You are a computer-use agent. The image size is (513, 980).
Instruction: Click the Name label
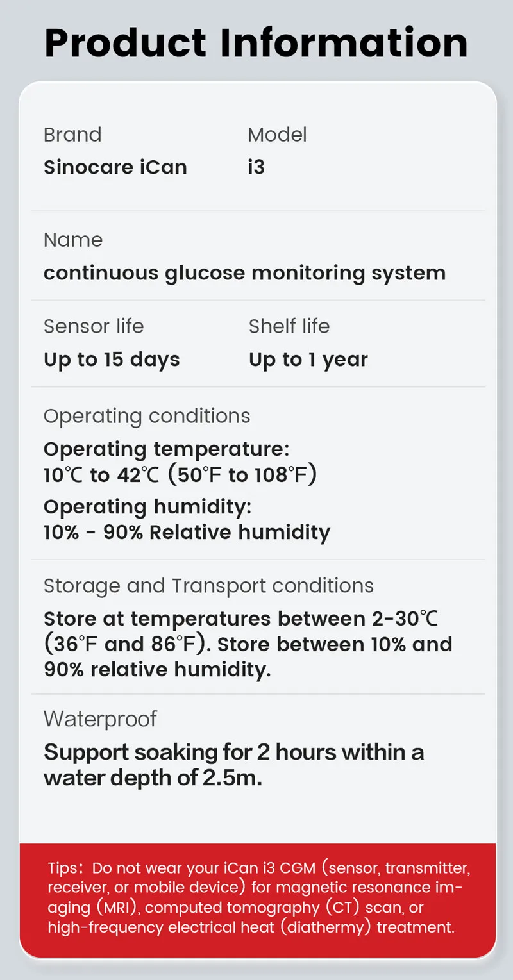pyautogui.click(x=73, y=240)
